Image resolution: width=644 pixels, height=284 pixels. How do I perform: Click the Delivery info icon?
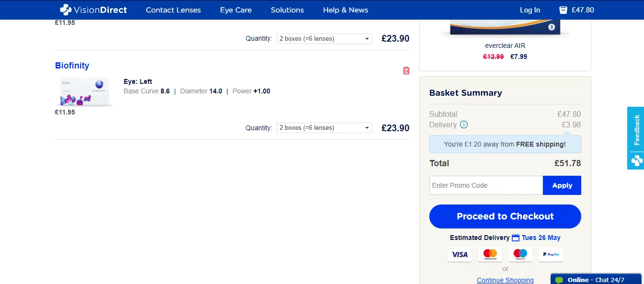click(x=464, y=125)
